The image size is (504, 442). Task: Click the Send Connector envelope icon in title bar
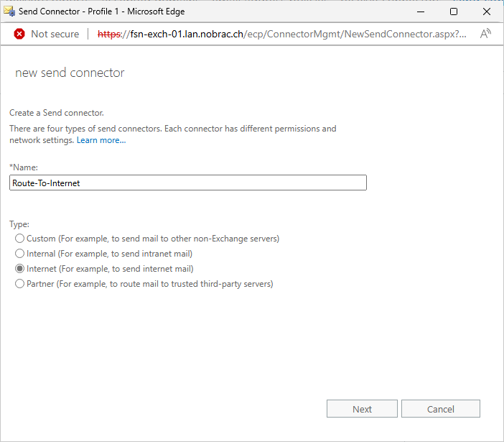coord(9,11)
